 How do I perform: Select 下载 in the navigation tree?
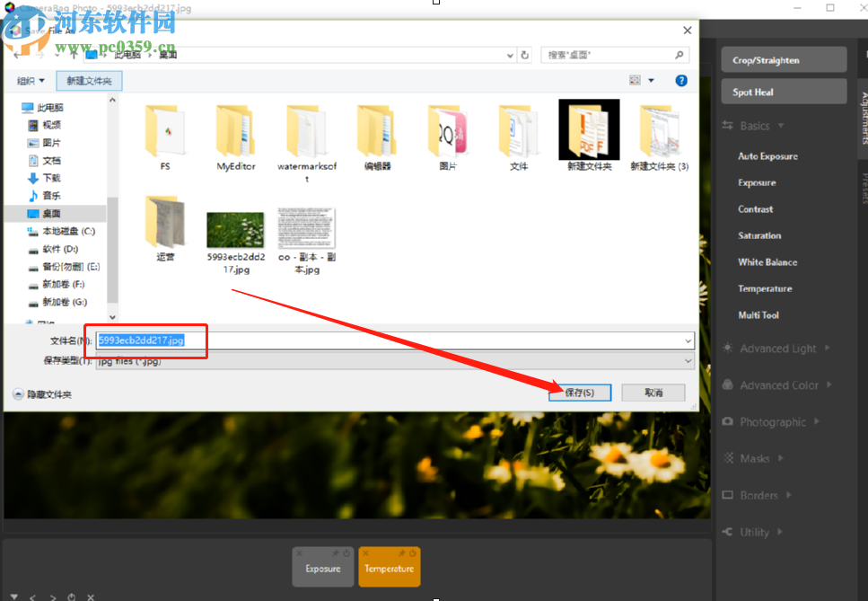pos(45,178)
